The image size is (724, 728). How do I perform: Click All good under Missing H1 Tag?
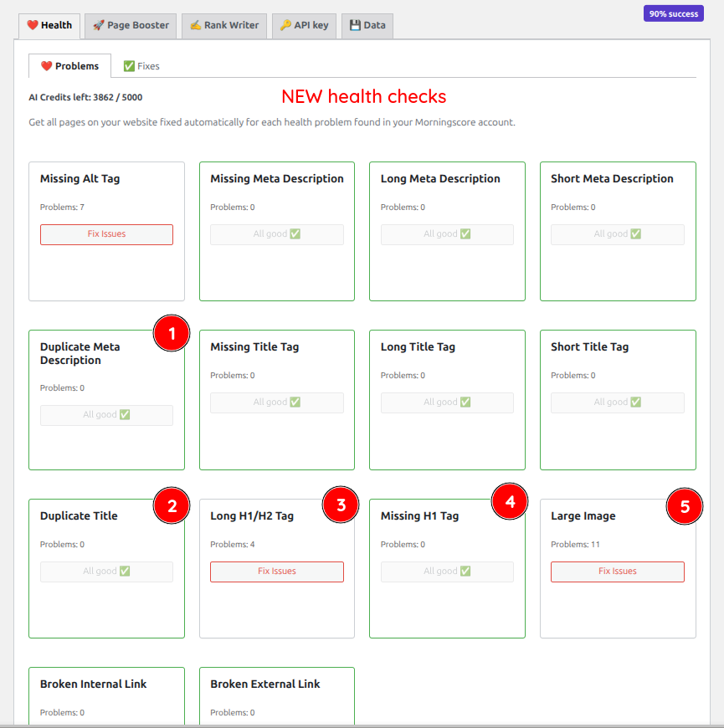click(x=447, y=572)
